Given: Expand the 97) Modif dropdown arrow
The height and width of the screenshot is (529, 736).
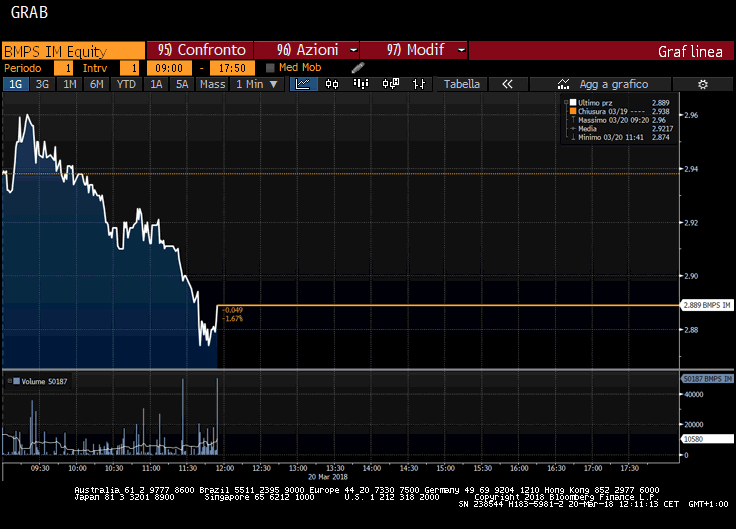Looking at the screenshot, I should (x=461, y=50).
